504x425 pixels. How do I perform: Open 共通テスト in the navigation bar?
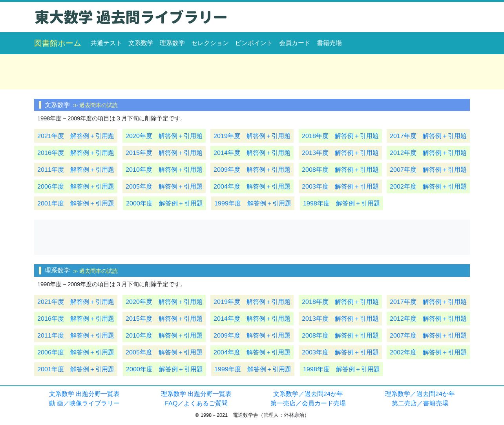click(x=106, y=43)
